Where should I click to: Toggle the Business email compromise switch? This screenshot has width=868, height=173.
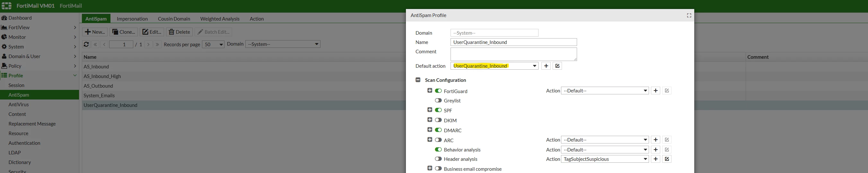[x=438, y=169]
